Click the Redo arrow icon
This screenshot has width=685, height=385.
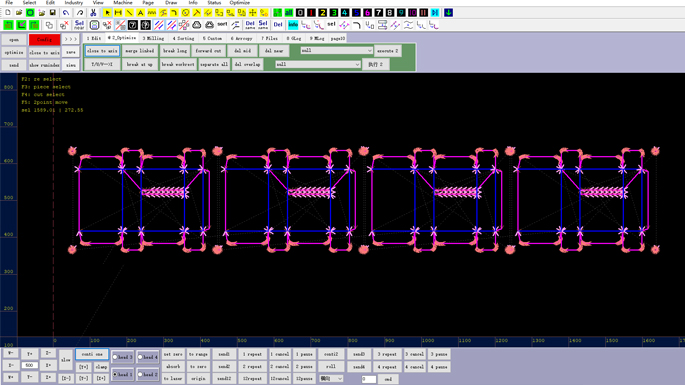pos(80,13)
